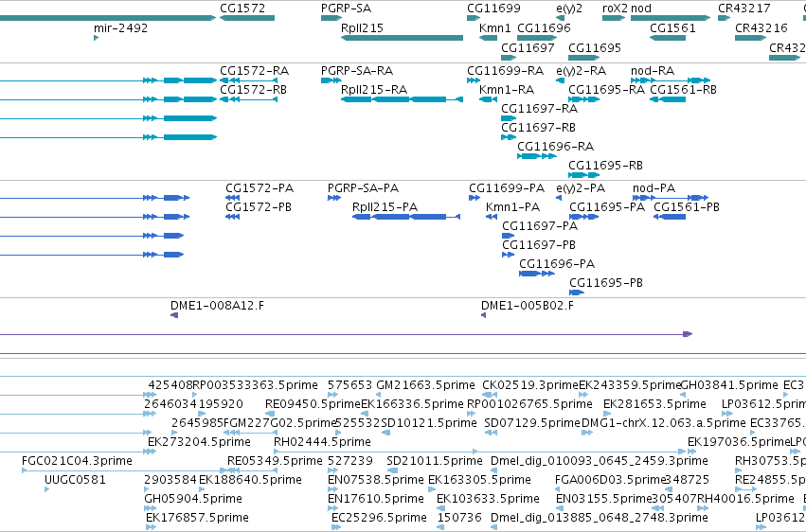Click the CG11699-PA protein label

(x=507, y=188)
